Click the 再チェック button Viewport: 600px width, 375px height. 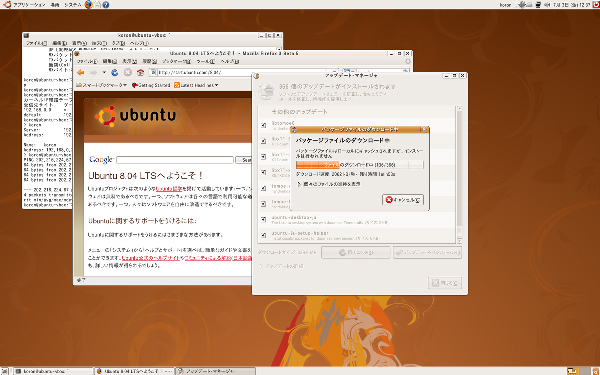356,253
